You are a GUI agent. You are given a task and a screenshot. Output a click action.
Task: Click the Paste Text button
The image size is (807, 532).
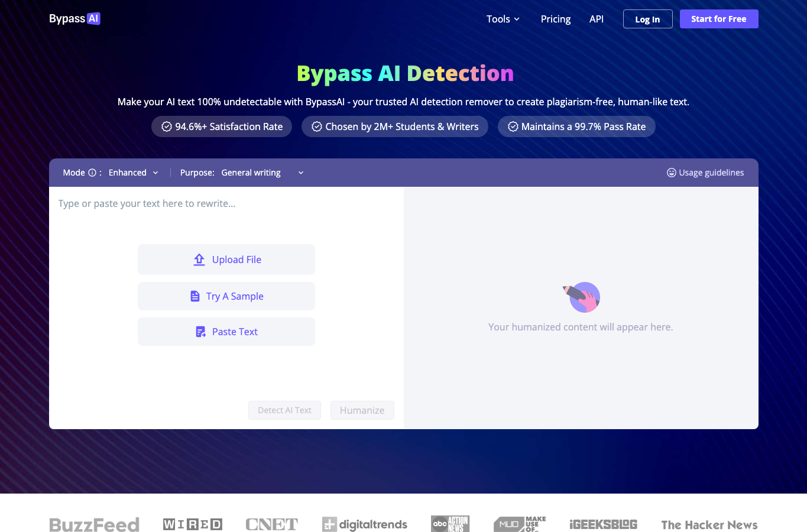226,332
